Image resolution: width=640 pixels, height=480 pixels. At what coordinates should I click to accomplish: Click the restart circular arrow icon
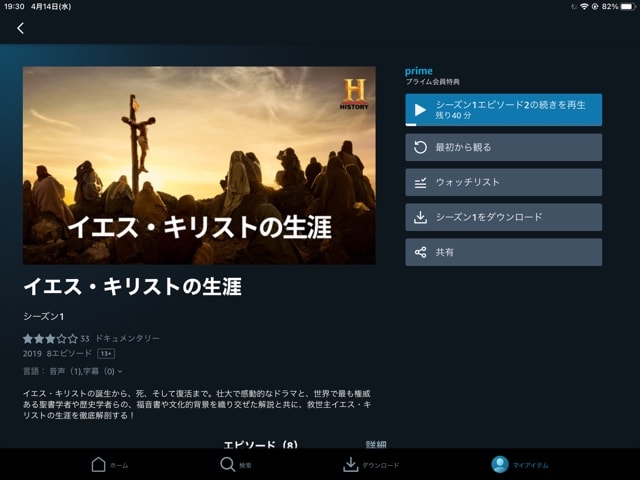click(x=420, y=147)
